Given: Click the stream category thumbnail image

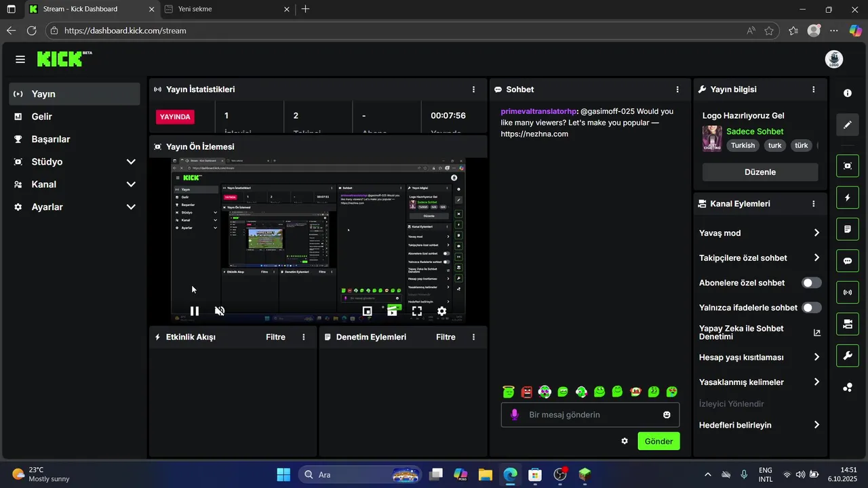Looking at the screenshot, I should click(712, 138).
